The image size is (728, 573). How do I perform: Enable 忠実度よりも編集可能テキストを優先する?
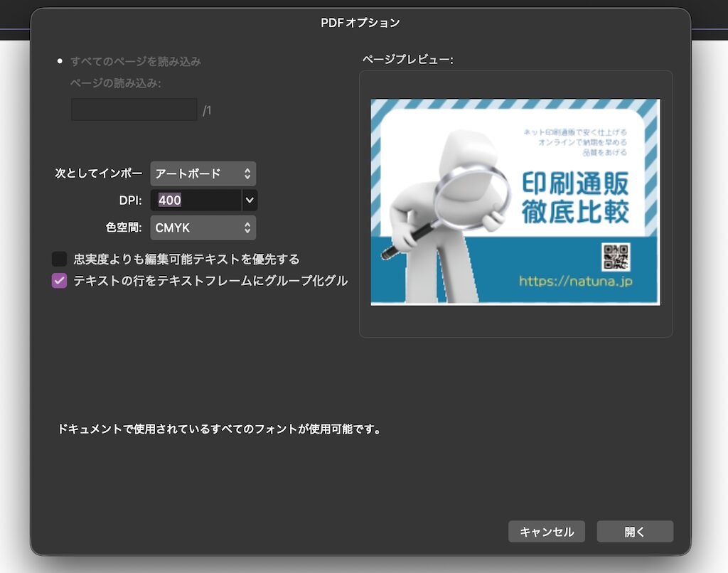tap(59, 259)
